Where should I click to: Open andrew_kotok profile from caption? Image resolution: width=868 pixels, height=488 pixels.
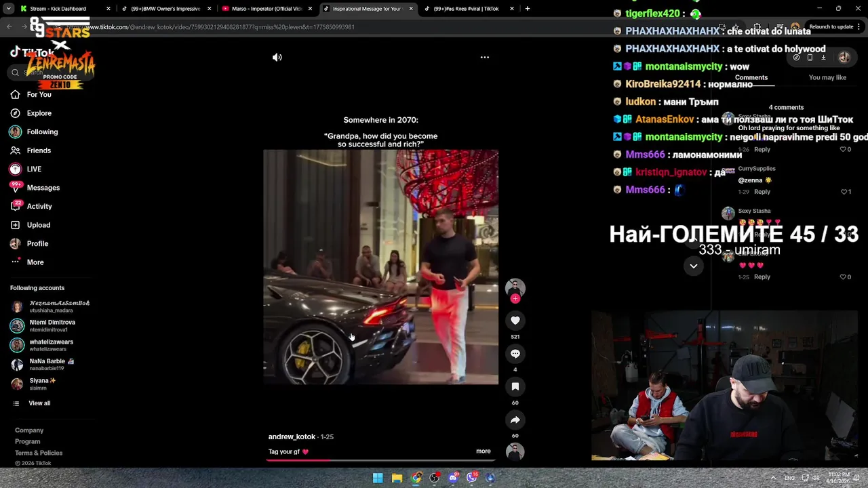[x=292, y=437]
